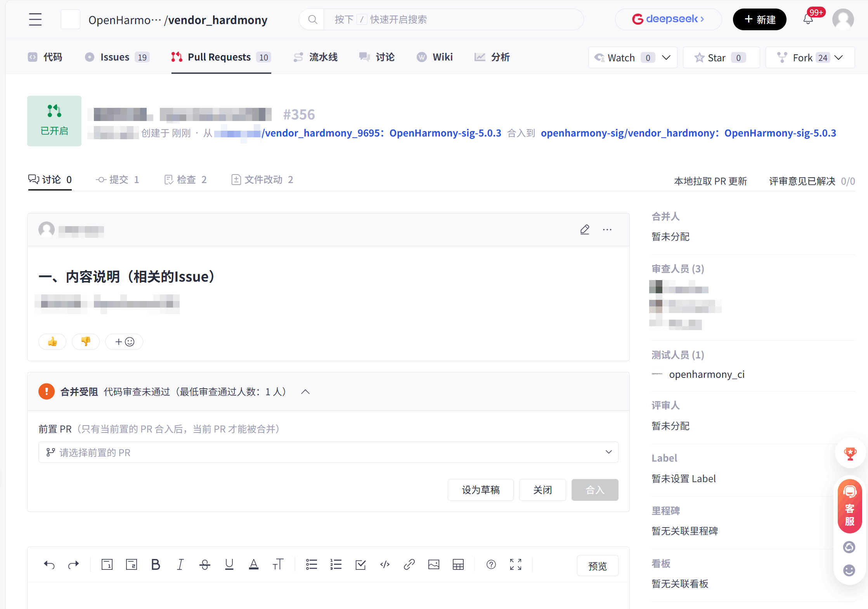The height and width of the screenshot is (609, 868).
Task: Add an emoji reaction
Action: pyautogui.click(x=124, y=342)
